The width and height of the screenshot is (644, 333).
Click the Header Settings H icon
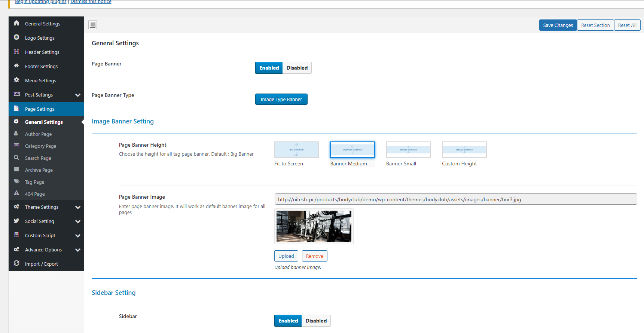click(x=16, y=52)
